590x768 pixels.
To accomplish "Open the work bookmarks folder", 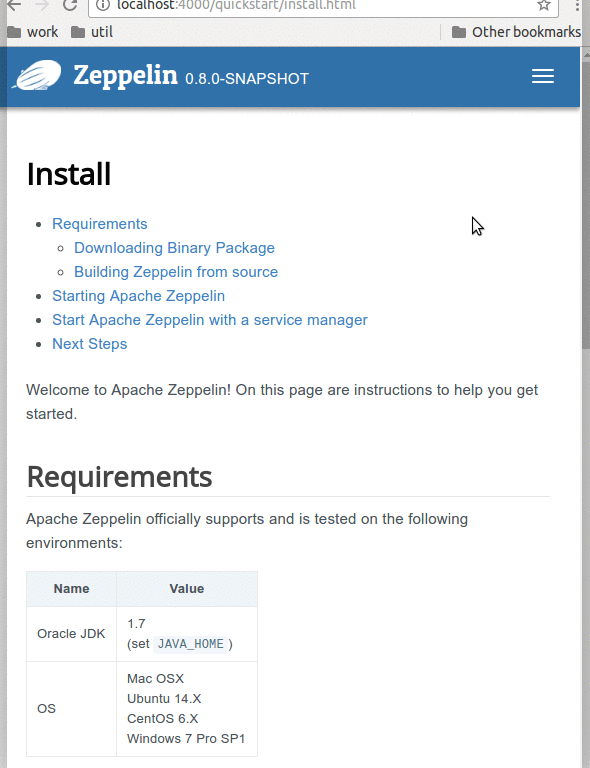I will 33,32.
